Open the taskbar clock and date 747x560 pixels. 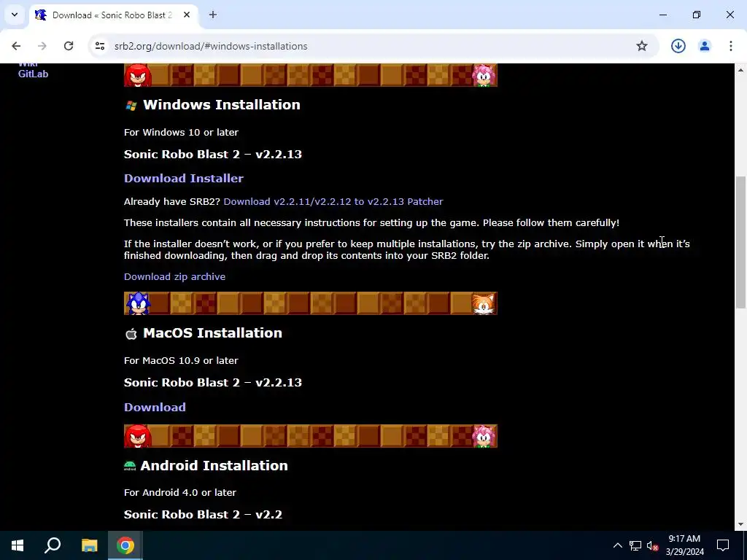tap(684, 545)
